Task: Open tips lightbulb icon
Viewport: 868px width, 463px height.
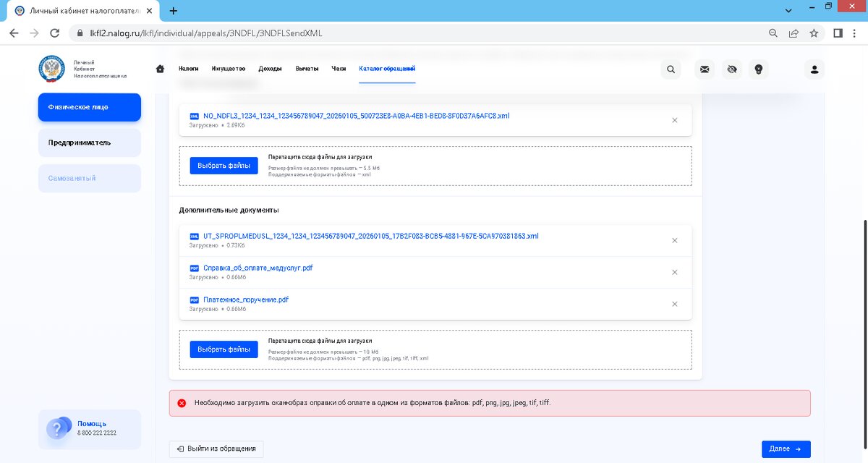Action: (759, 69)
